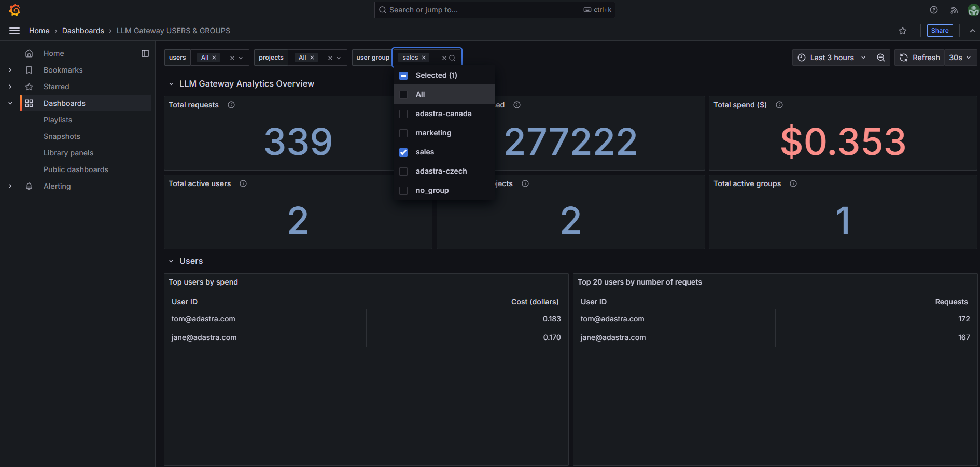Star this dashboard as favorite
The width and height of the screenshot is (980, 467).
[903, 31]
